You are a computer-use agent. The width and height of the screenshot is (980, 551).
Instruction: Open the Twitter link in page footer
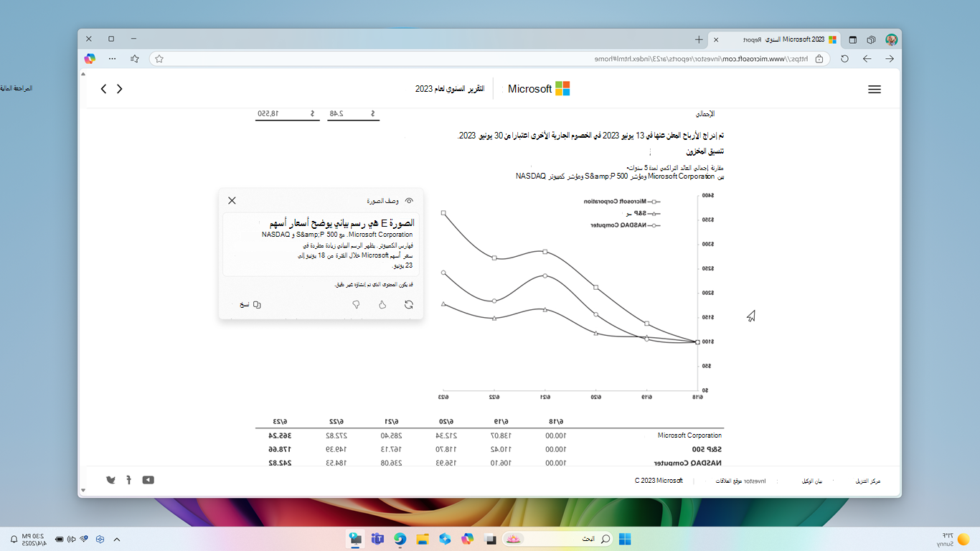coord(110,480)
